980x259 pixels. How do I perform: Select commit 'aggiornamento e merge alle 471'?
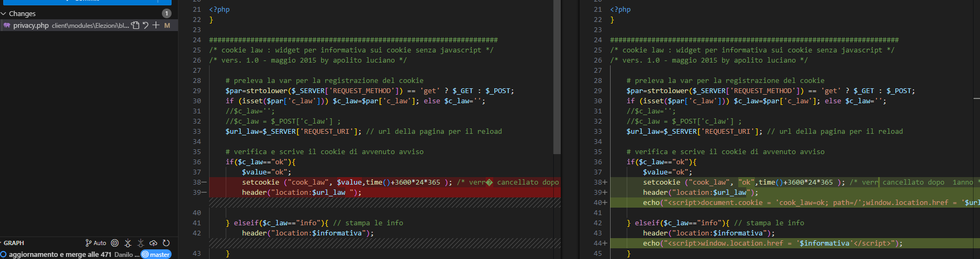point(60,254)
